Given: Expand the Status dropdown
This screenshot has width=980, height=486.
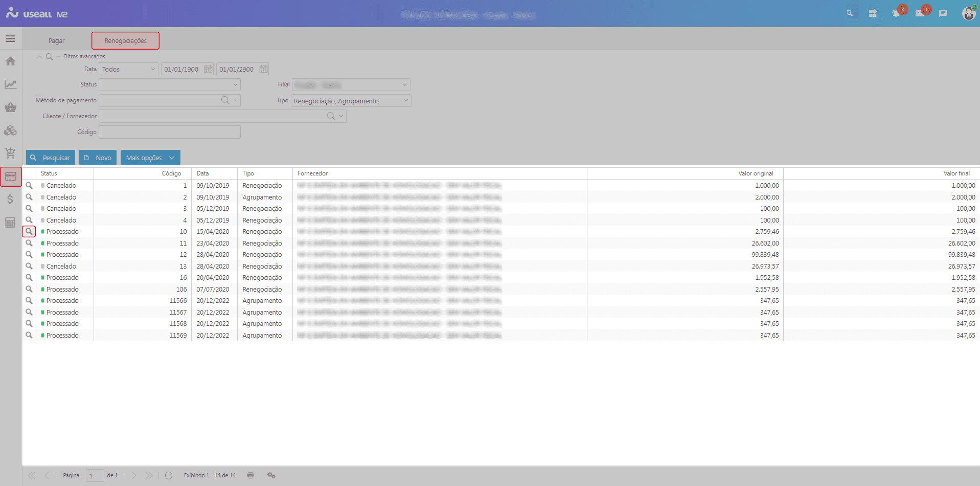Looking at the screenshot, I should [x=235, y=85].
